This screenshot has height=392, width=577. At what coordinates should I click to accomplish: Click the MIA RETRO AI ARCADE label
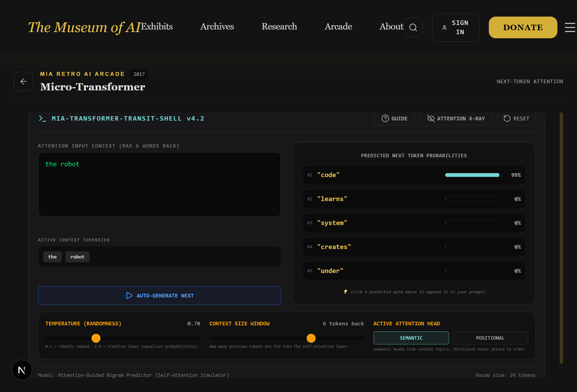tap(82, 74)
